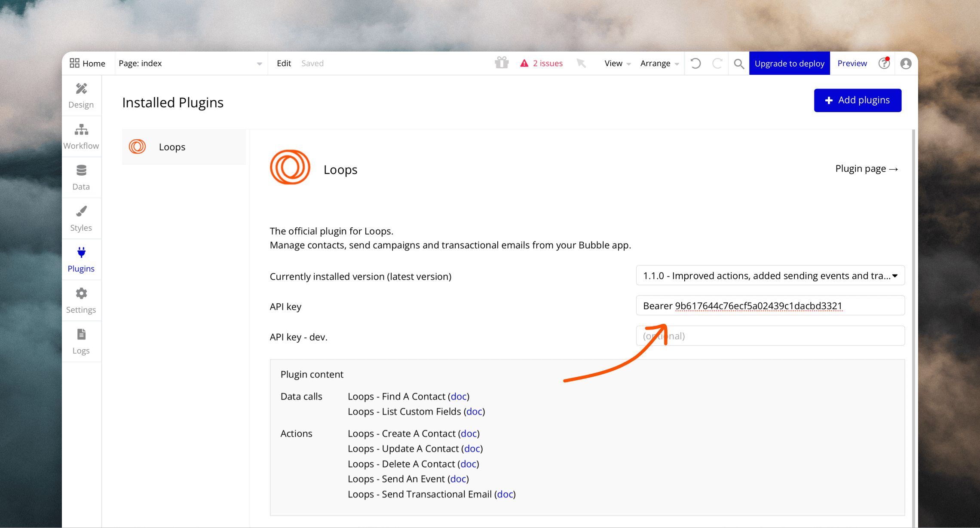980x528 pixels.
Task: Open doc link for Delete A Contact
Action: [468, 464]
